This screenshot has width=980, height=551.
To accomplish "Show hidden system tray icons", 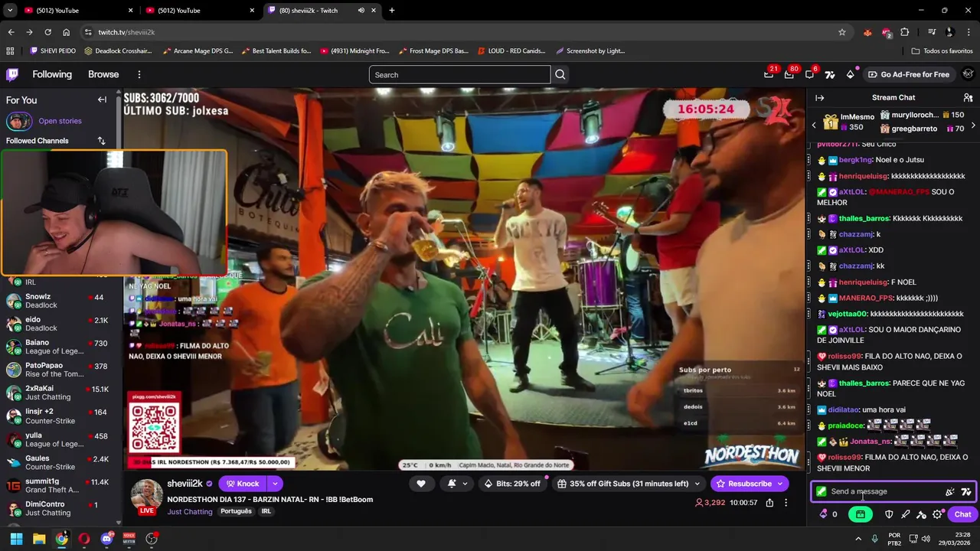I will point(857,539).
